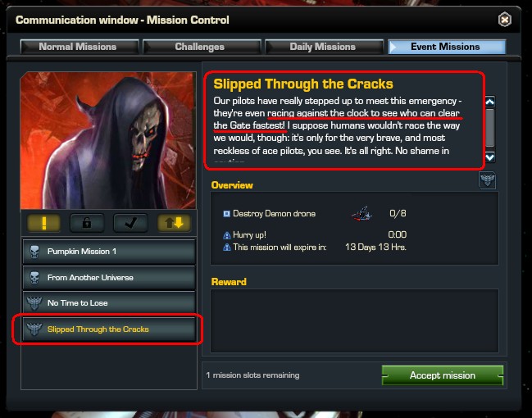Click the green Accept mission button
The width and height of the screenshot is (532, 418).
443,375
